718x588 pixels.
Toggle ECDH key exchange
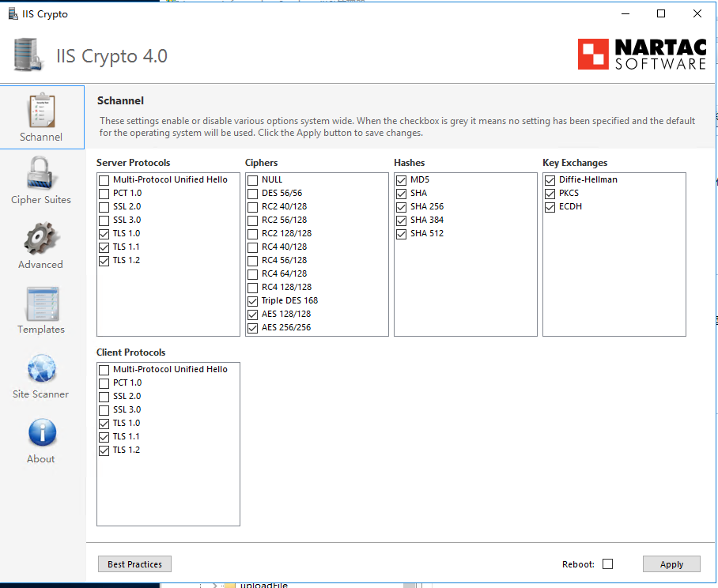550,207
